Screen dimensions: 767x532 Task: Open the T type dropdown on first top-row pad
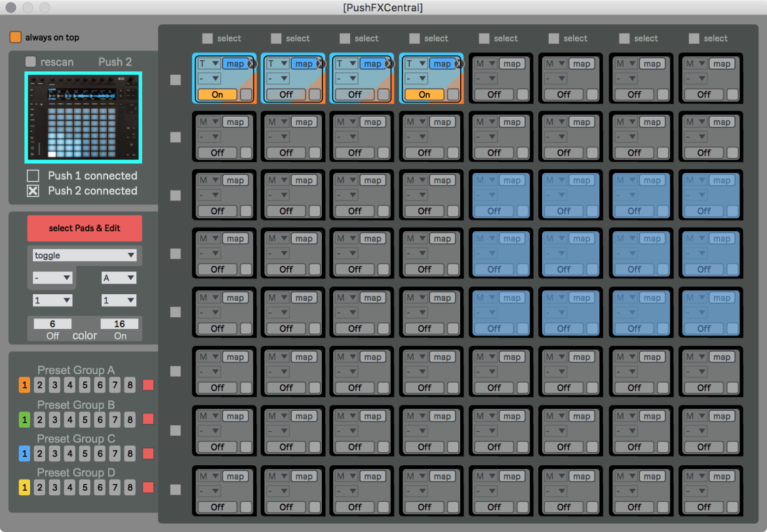tap(209, 64)
